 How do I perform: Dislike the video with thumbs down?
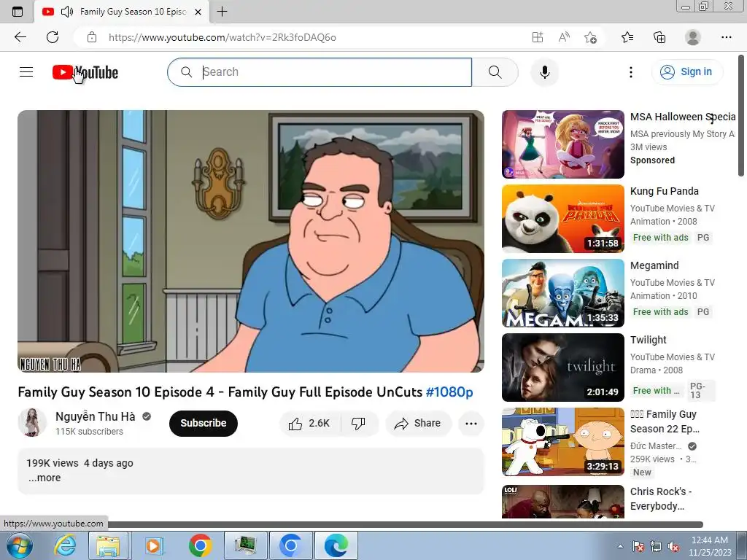coord(358,424)
